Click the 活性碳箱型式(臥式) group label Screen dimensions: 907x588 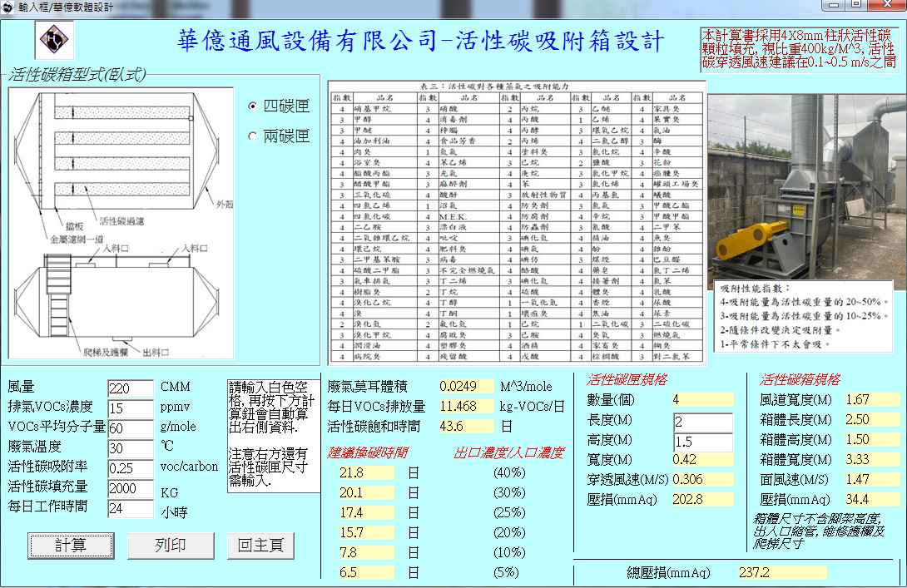tap(77, 74)
